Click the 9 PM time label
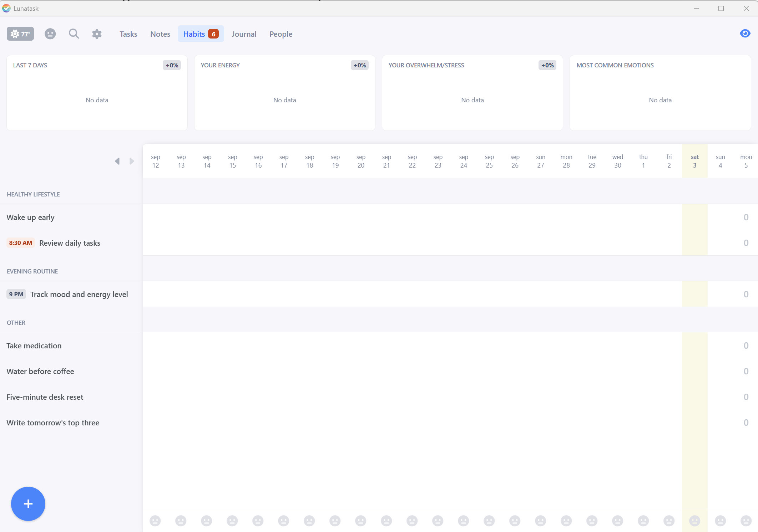Screen dimensions: 758x532 (x=16, y=294)
